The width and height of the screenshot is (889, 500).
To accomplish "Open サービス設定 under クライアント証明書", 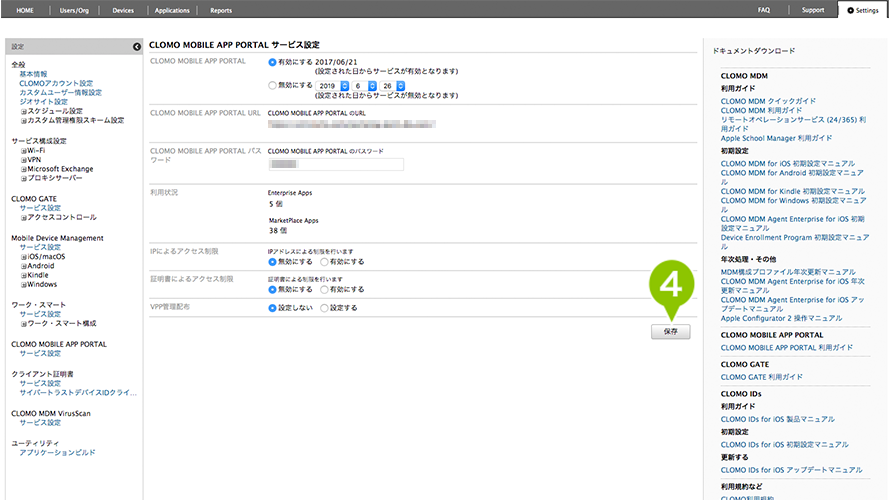I will coord(40,383).
